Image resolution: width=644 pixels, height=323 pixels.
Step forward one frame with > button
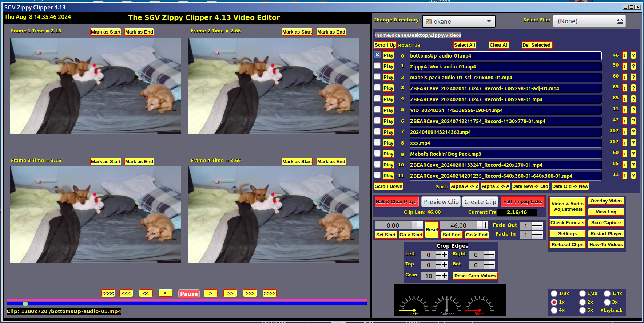[211, 294]
